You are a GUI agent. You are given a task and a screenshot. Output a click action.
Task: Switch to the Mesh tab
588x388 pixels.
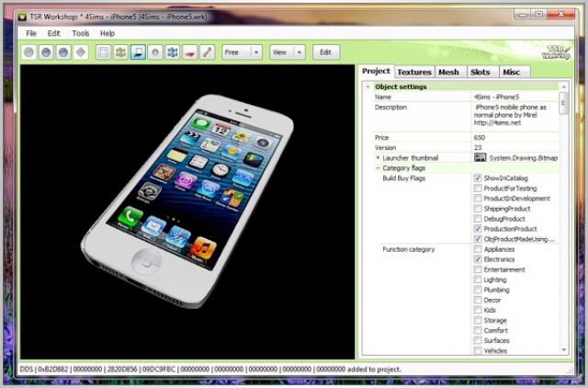448,72
